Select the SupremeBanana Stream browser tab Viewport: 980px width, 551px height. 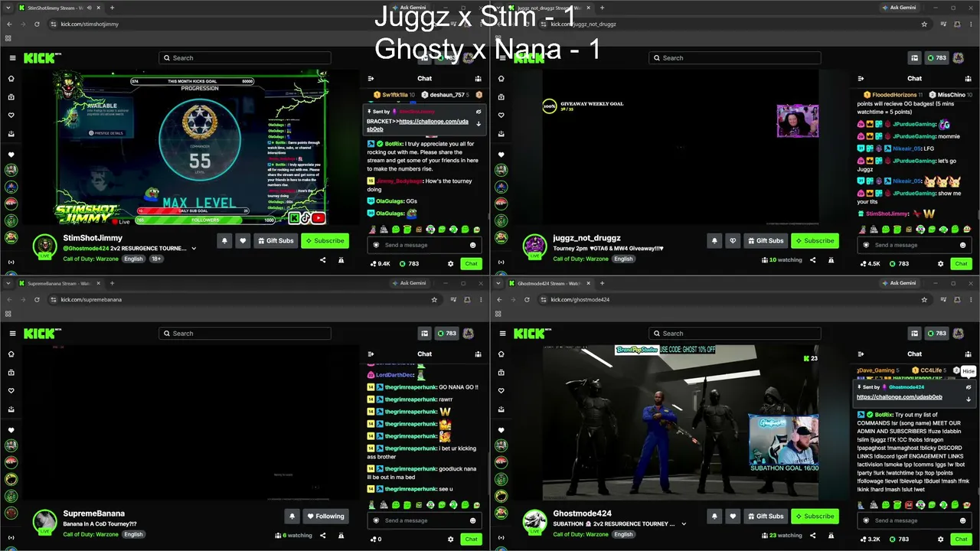[58, 283]
